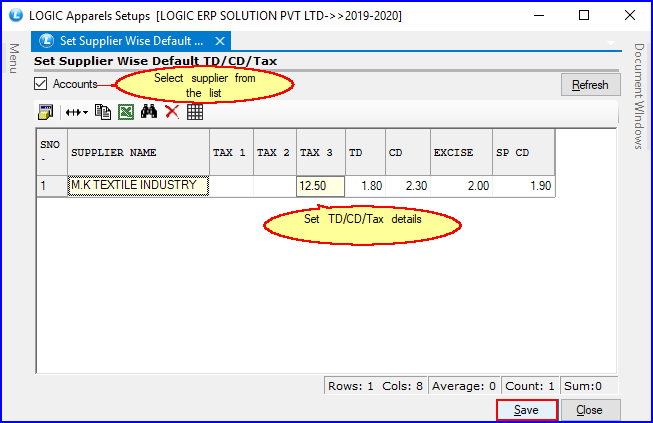Viewport: 653px width, 423px height.
Task: Close the Set Supplier Wise Default tab
Action: coord(220,41)
